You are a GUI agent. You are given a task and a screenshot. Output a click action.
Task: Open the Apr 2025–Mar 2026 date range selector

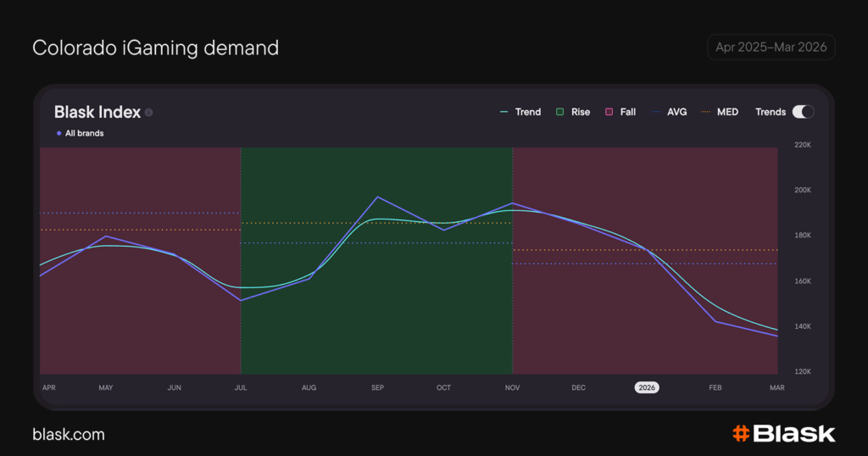[x=771, y=47]
